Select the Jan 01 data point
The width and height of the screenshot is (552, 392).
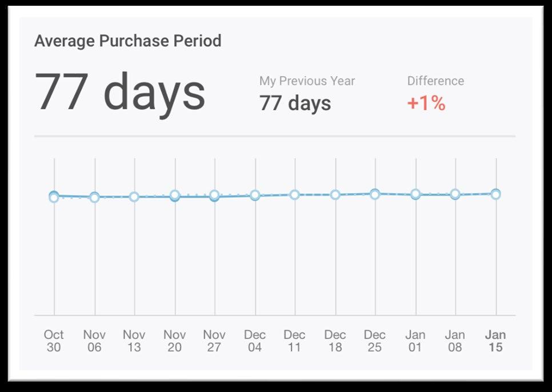415,194
